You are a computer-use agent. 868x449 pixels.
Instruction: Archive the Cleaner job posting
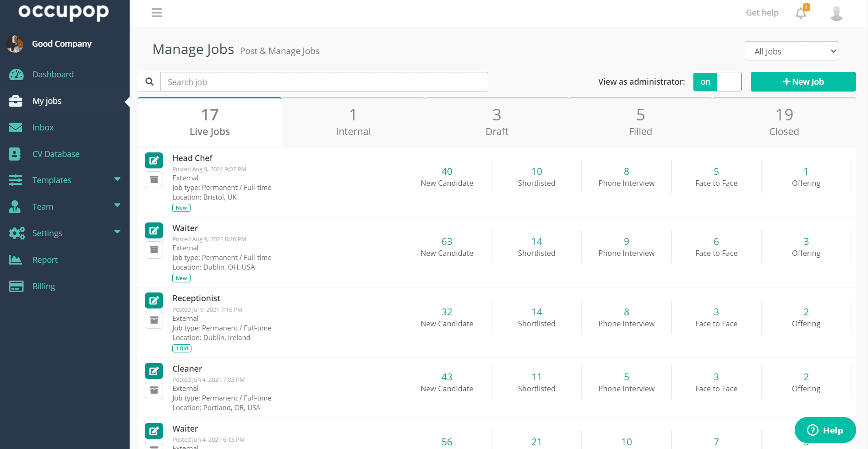(x=154, y=390)
